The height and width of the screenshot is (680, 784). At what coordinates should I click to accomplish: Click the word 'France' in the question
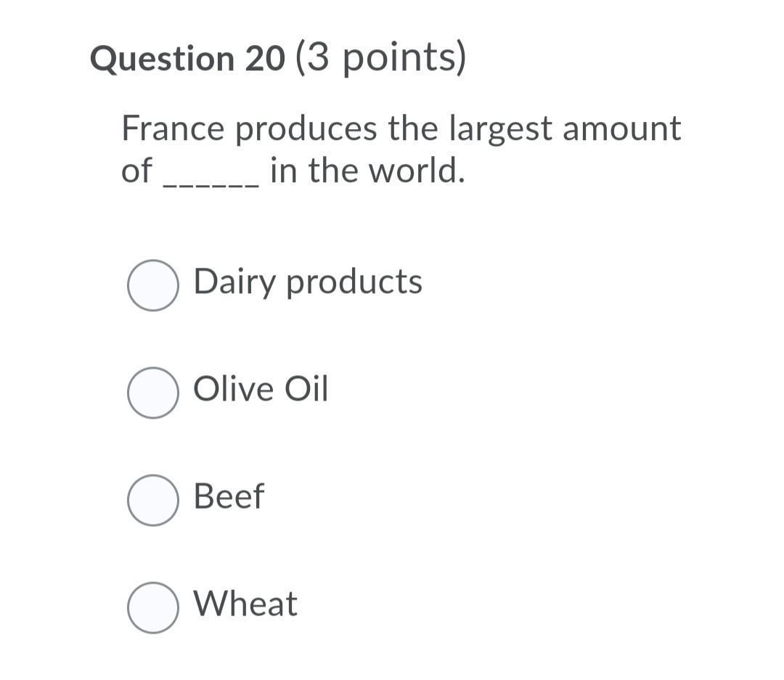(x=173, y=128)
